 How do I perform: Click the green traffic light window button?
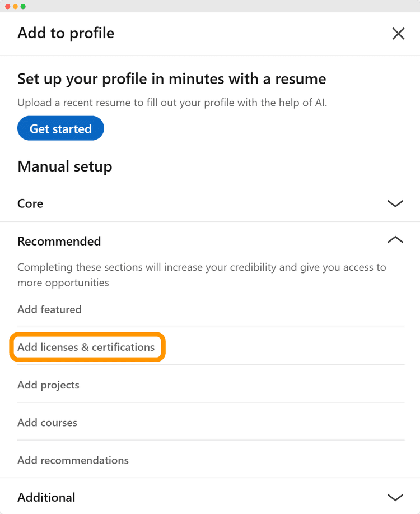[22, 5]
